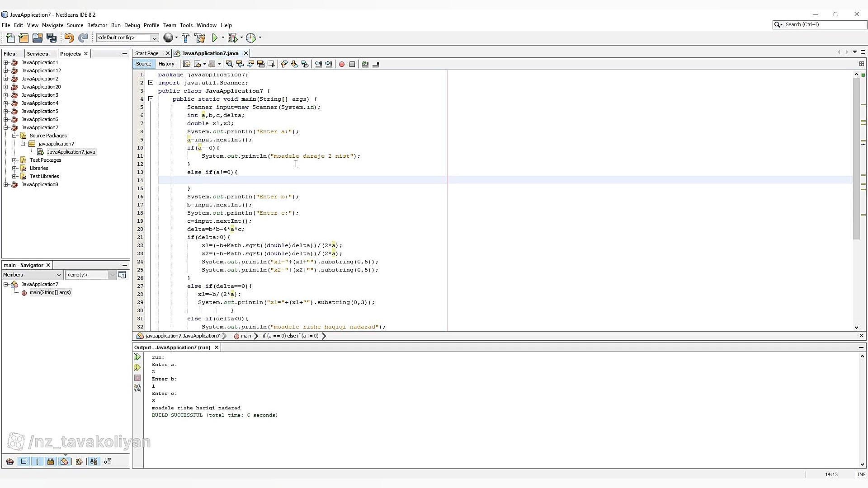This screenshot has height=488, width=868.
Task: Click the Build Project hammer icon
Action: coord(185,38)
